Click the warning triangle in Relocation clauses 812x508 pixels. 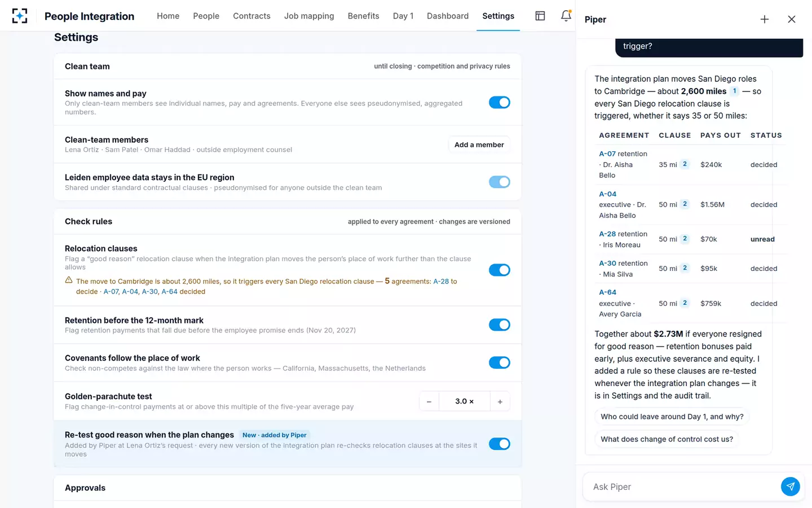click(69, 281)
